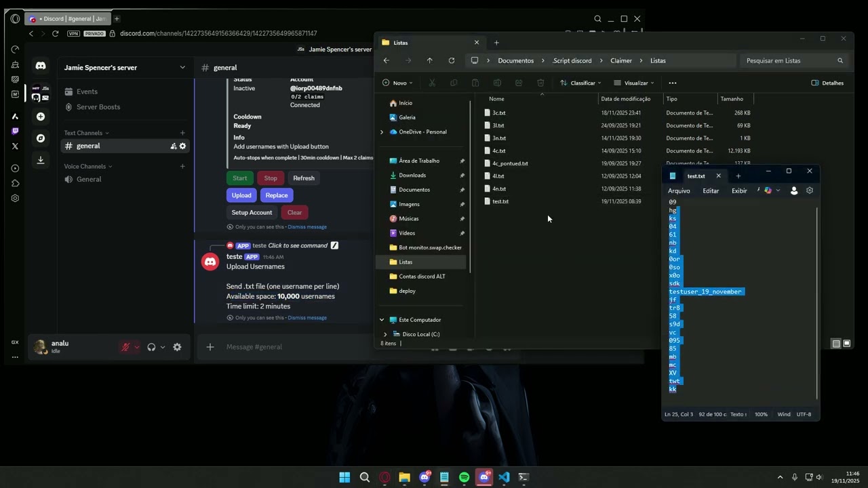This screenshot has width=868, height=488.
Task: Open Notepad settings gear icon
Action: coord(810,190)
